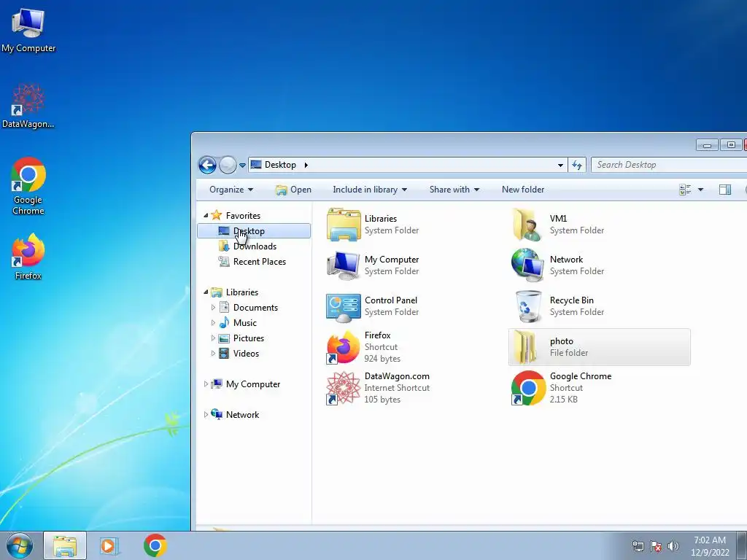Viewport: 747px width, 560px height.
Task: Expand breadcrumb arrow after Desktop
Action: 306,165
